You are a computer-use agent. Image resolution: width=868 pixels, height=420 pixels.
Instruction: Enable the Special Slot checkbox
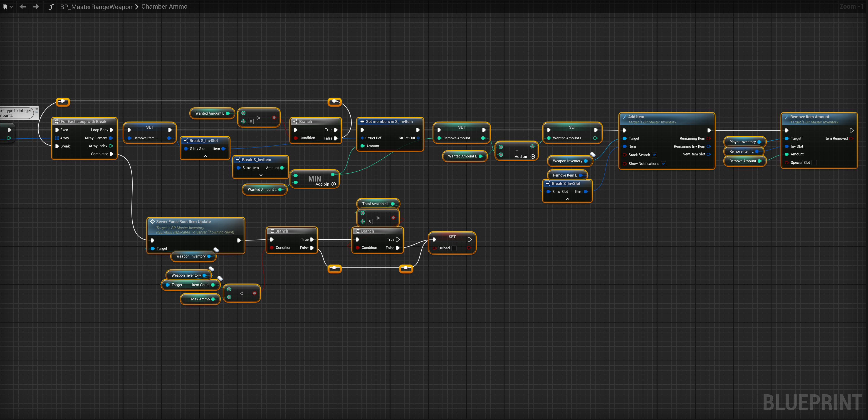[x=814, y=163]
